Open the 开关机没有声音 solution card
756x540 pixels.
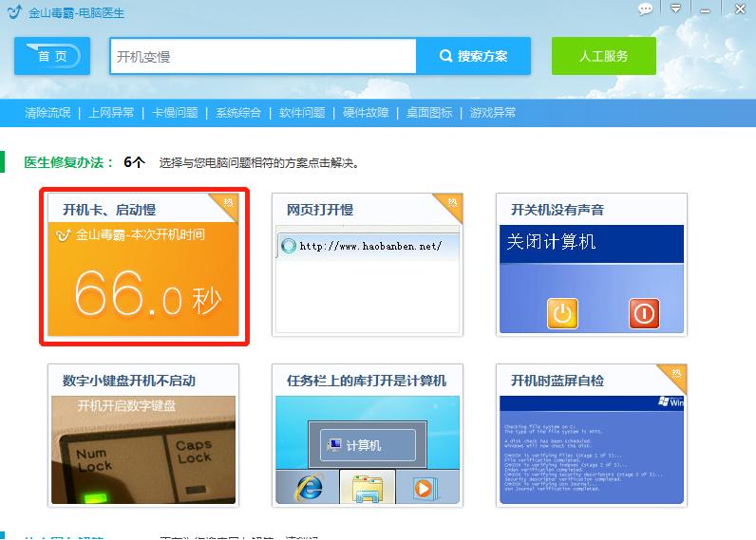592,265
